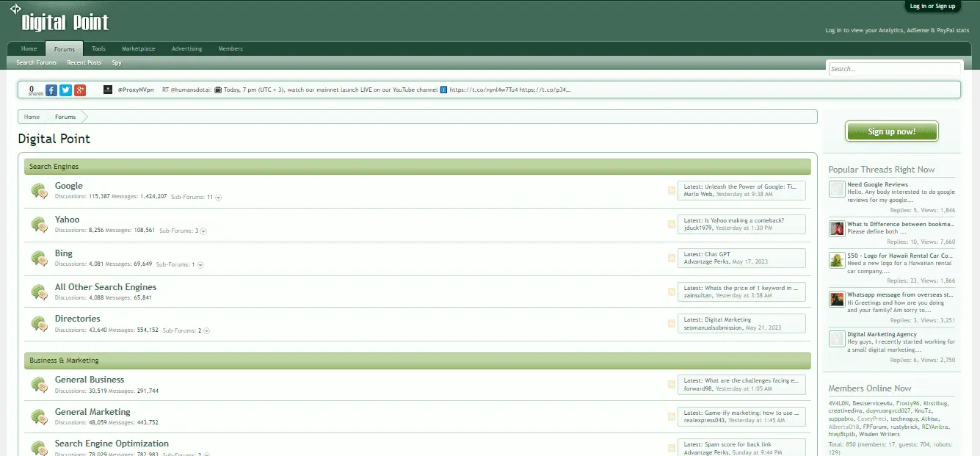Open latest Yahoo post 'Is Yahoo making a comeback?'
Screen dimensions: 980x456
coord(744,220)
